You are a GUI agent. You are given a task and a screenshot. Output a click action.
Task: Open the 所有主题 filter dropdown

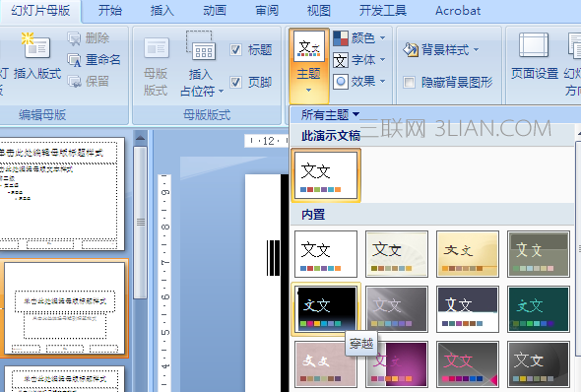pos(330,114)
